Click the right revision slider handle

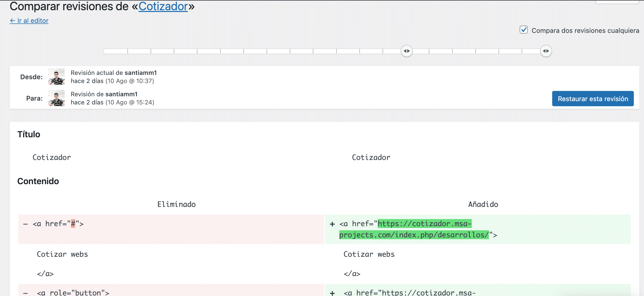pos(546,51)
